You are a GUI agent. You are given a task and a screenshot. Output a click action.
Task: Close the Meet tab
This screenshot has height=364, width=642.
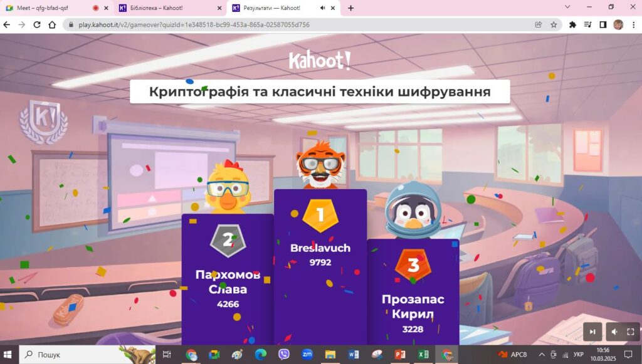(107, 8)
